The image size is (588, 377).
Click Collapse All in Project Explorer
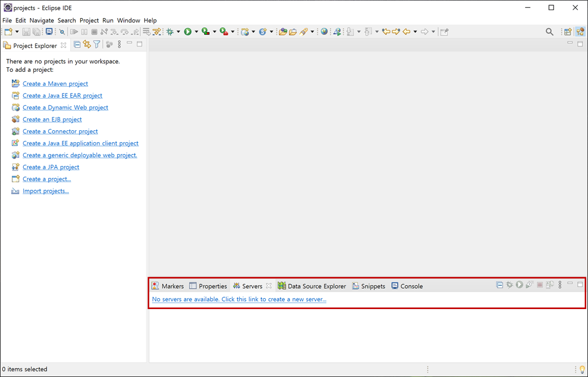77,45
